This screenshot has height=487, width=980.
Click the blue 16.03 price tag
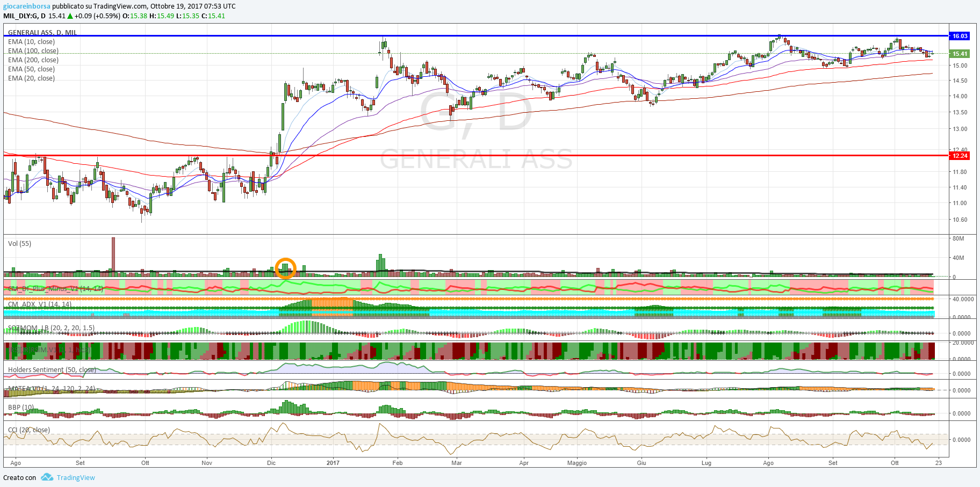[x=960, y=36]
